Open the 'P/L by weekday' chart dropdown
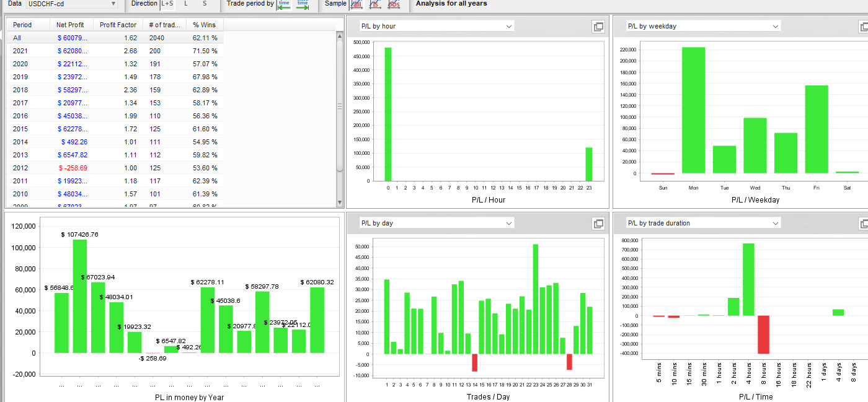 (x=703, y=26)
